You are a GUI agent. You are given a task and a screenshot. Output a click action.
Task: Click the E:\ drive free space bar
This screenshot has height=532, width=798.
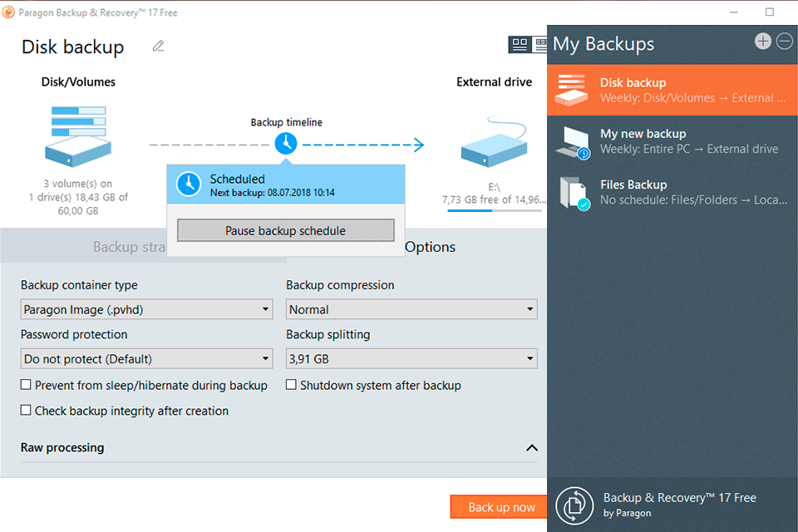click(494, 211)
